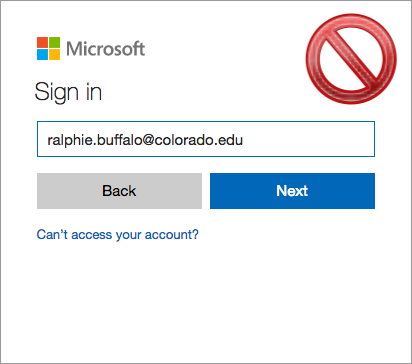Click the Microsoft wordmark text

[x=106, y=49]
